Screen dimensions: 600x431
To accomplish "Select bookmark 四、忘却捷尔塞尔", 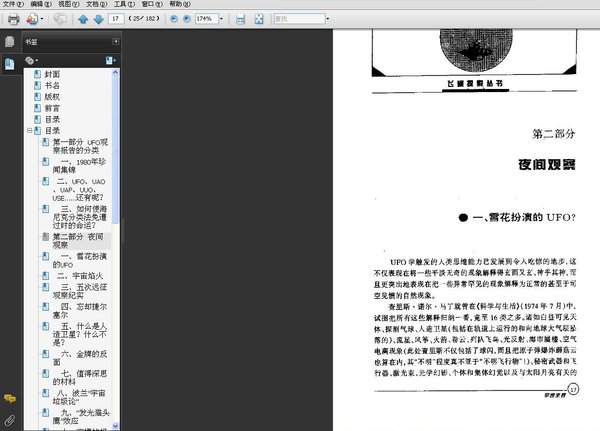I will (x=80, y=311).
